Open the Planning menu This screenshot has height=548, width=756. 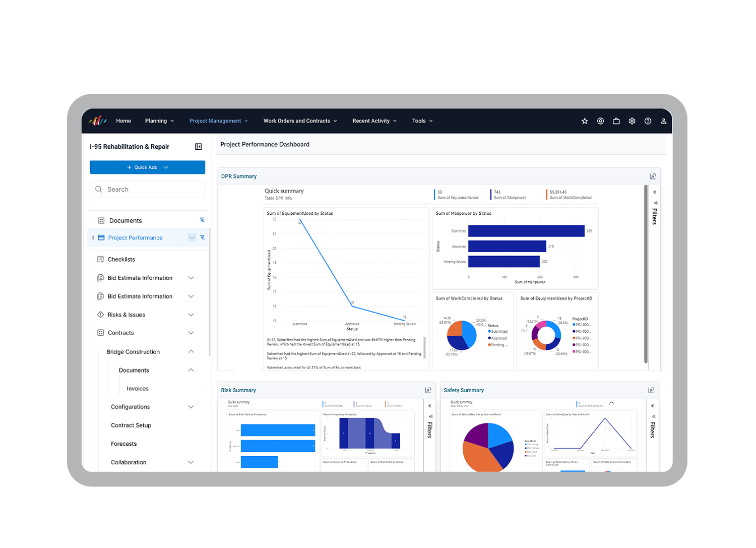(159, 121)
